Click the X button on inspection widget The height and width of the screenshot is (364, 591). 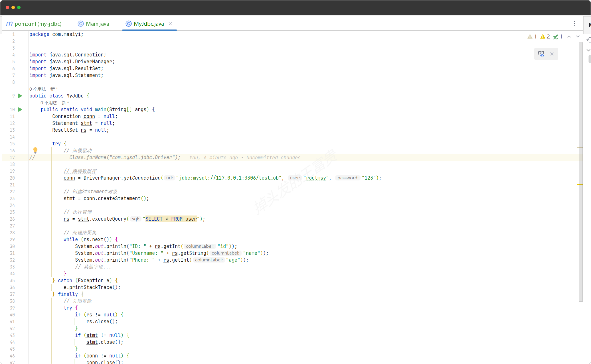click(x=552, y=54)
